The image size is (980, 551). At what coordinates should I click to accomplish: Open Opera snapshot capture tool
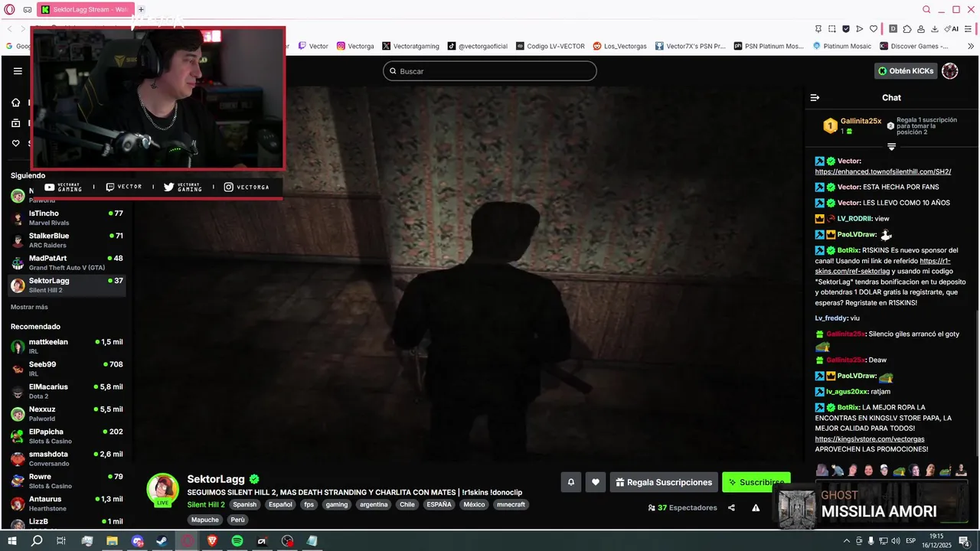(832, 29)
